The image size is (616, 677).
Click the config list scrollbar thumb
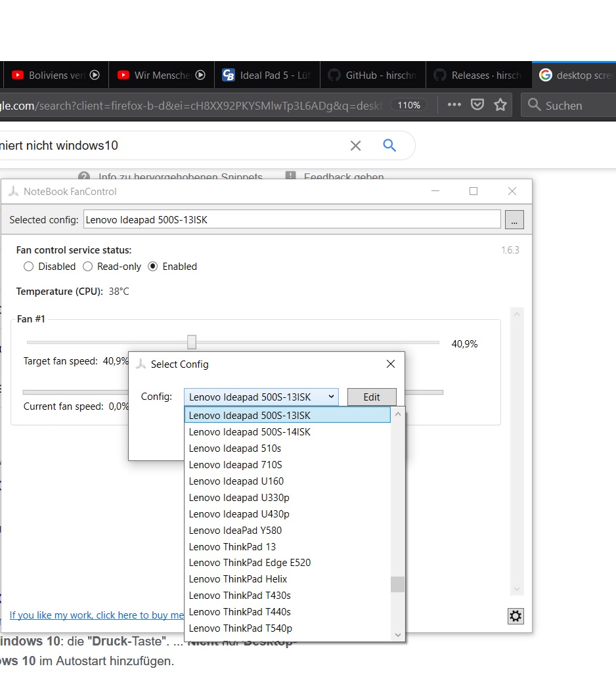click(397, 584)
